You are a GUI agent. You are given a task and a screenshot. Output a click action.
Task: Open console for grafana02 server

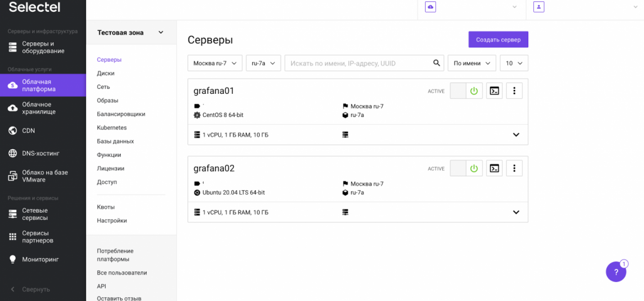pos(494,168)
